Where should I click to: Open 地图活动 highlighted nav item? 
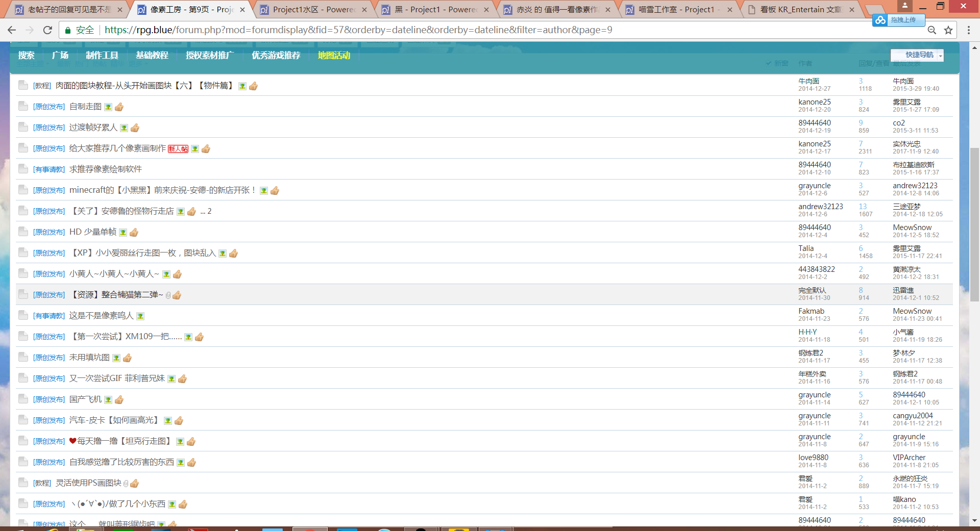click(334, 55)
